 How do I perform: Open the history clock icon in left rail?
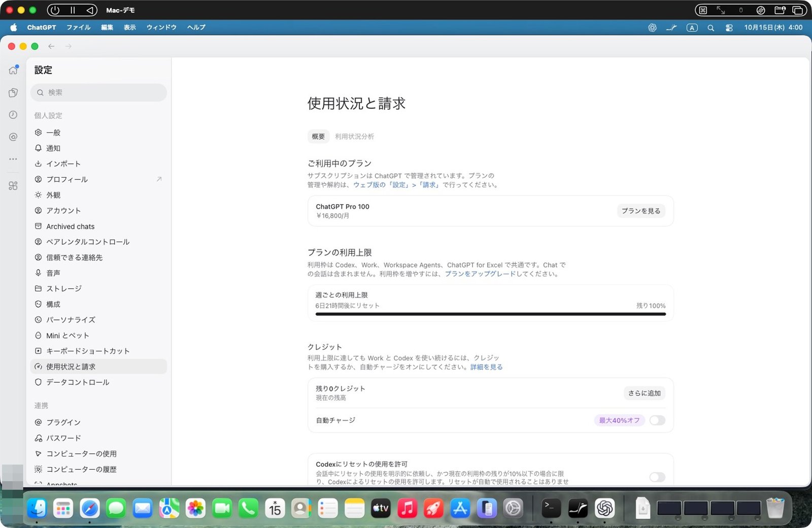click(13, 115)
